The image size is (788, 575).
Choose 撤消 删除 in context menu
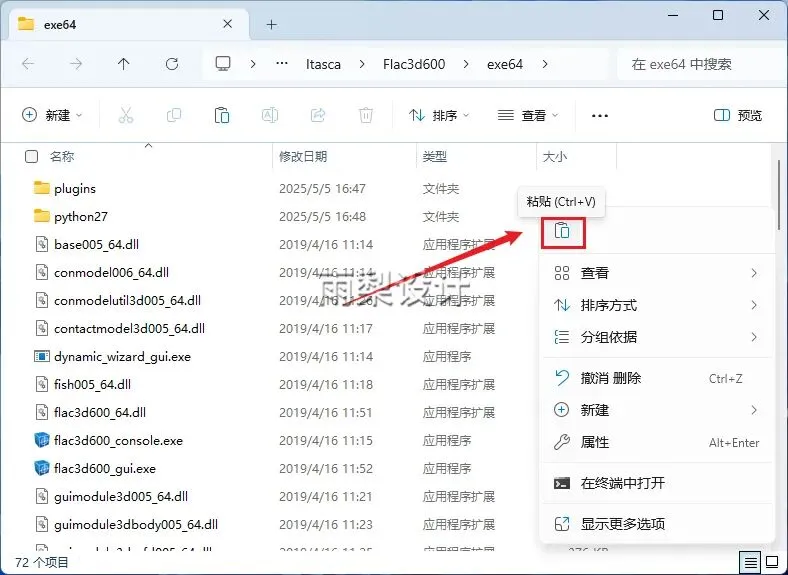(656, 378)
